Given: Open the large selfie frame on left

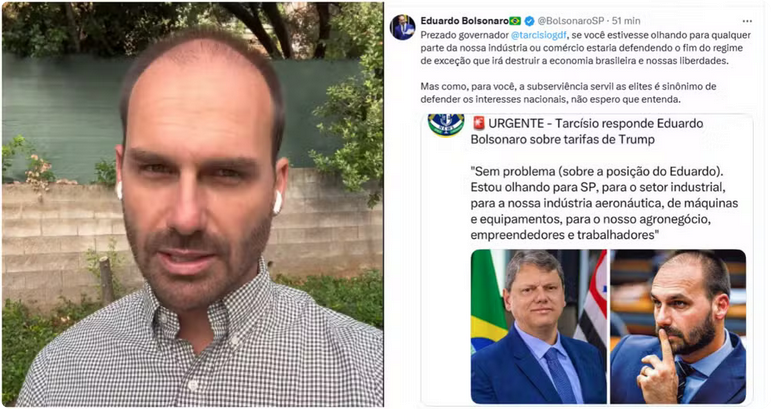Looking at the screenshot, I should 192,204.
